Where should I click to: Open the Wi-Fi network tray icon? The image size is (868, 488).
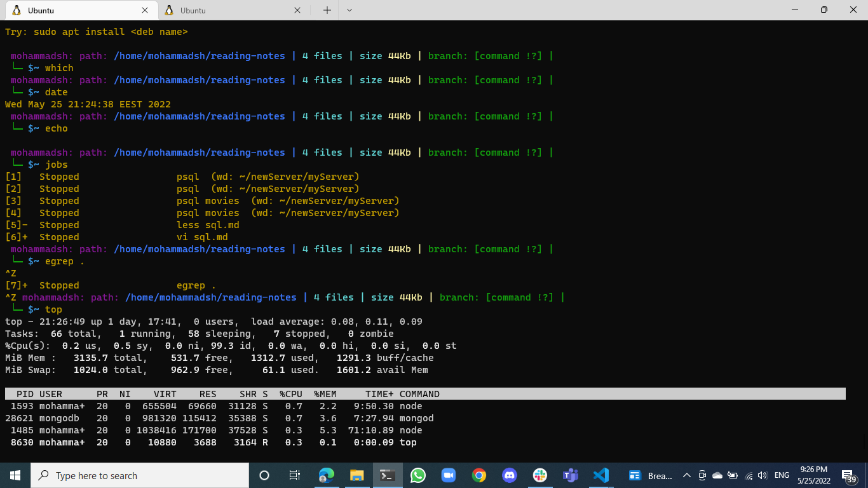point(749,475)
